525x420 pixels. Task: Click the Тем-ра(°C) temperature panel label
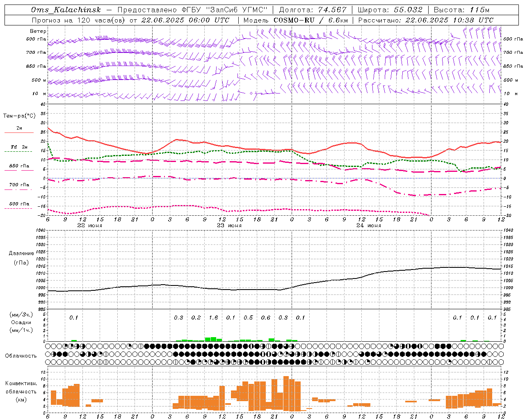coord(19,116)
